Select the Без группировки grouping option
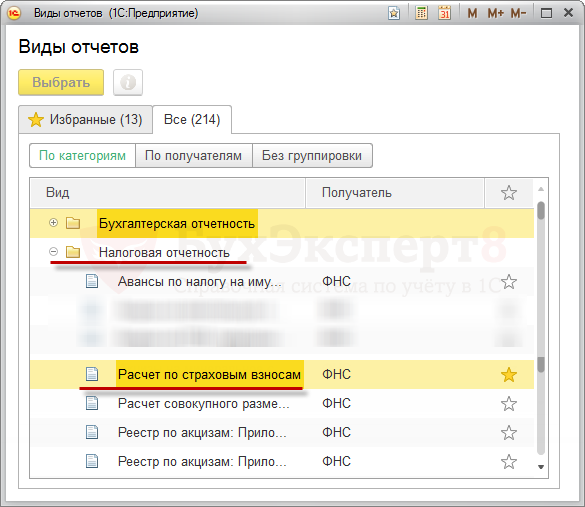585x507 pixels. pos(312,156)
